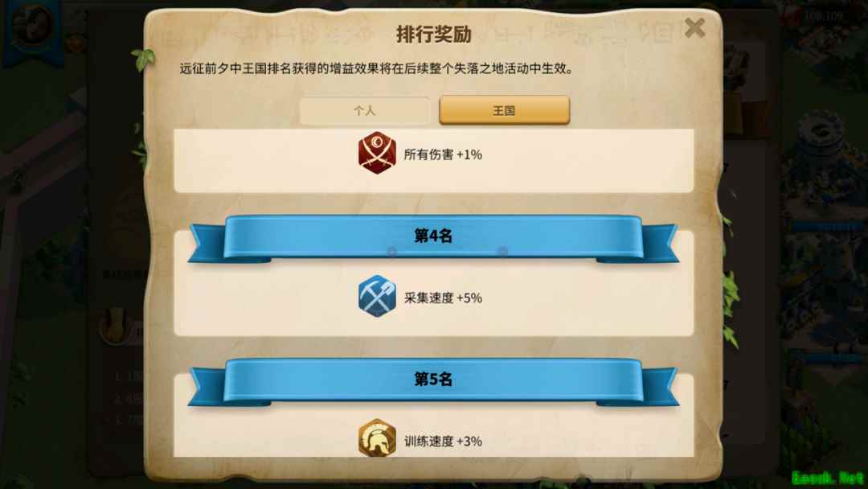Open the dimmed governor avatar portrait
The height and width of the screenshot is (489, 868).
(31, 25)
